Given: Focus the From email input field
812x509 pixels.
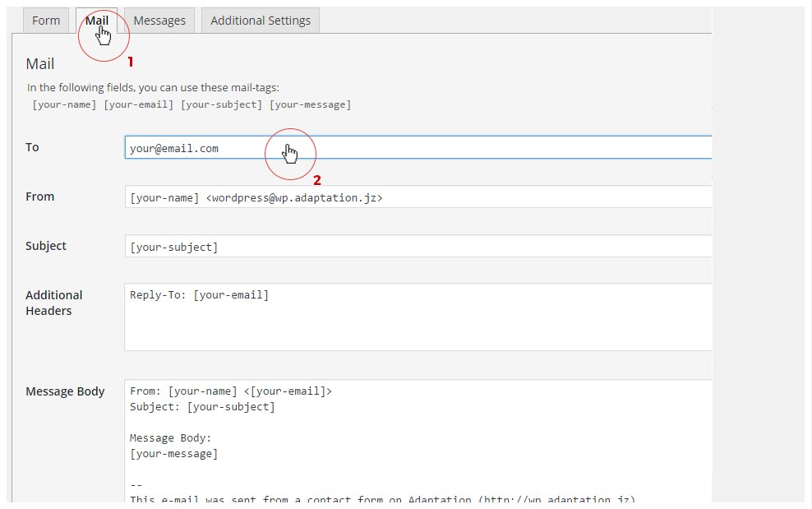Looking at the screenshot, I should [x=418, y=197].
